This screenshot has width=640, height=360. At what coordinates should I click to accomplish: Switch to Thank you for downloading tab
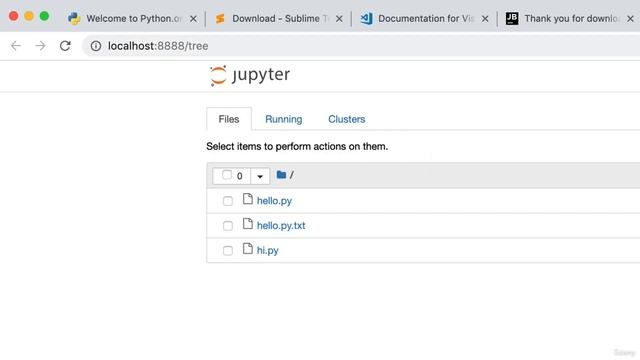click(x=571, y=18)
